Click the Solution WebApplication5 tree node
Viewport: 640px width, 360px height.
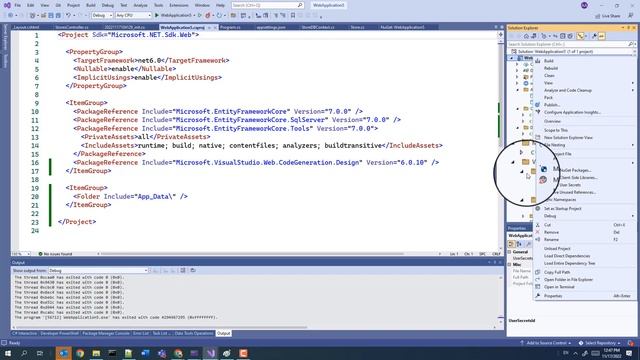[555, 52]
